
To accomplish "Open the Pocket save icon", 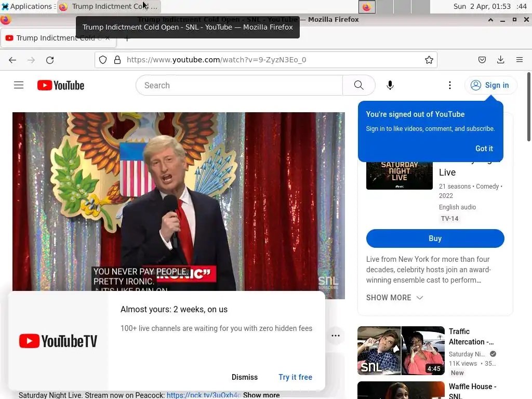I will click(x=482, y=60).
